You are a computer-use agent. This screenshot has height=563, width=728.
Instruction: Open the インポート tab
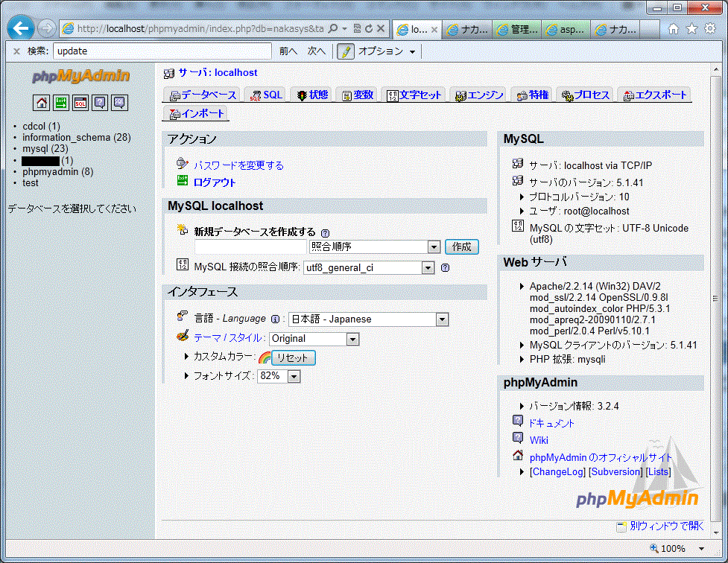197,114
